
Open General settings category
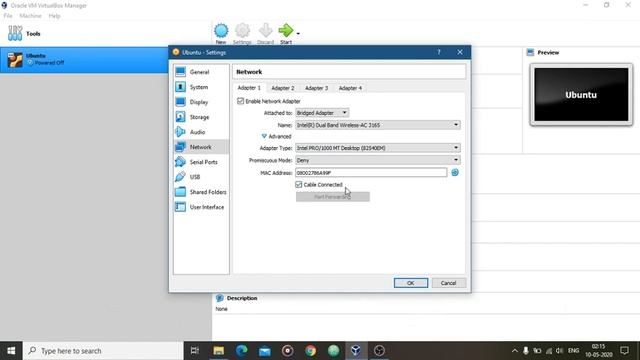click(x=201, y=72)
